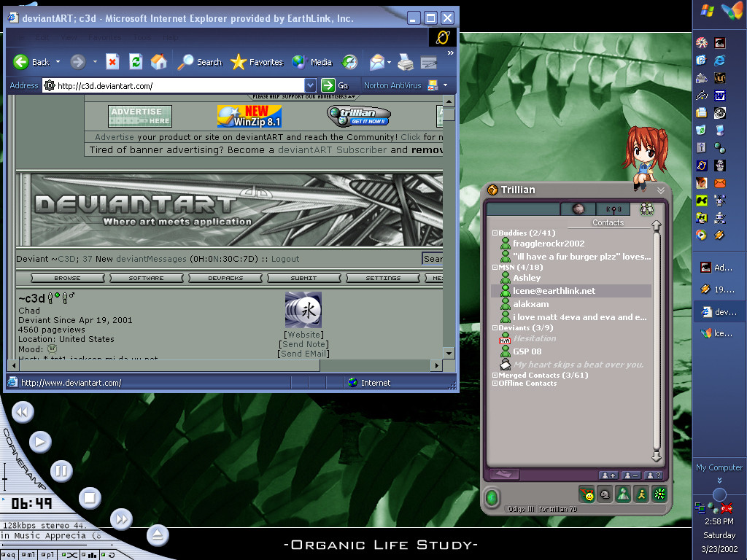Viewport: 747px width, 560px height.
Task: Collapse the Buddies group in Trillian
Action: click(495, 233)
